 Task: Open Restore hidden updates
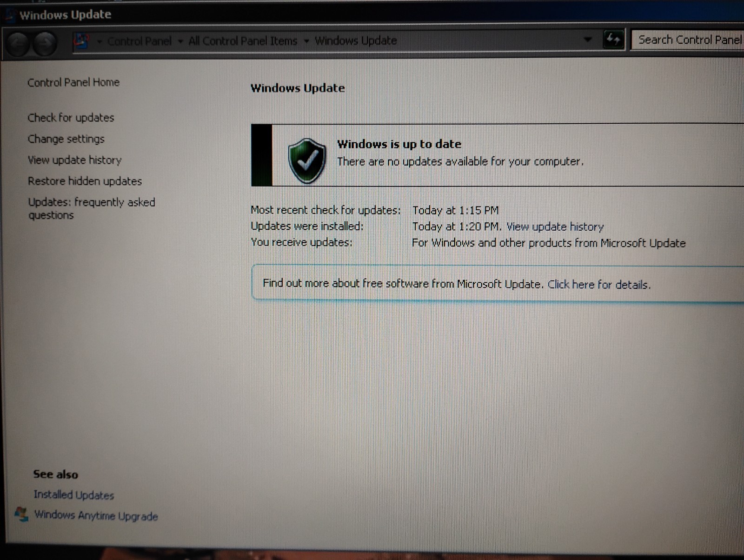[x=85, y=181]
